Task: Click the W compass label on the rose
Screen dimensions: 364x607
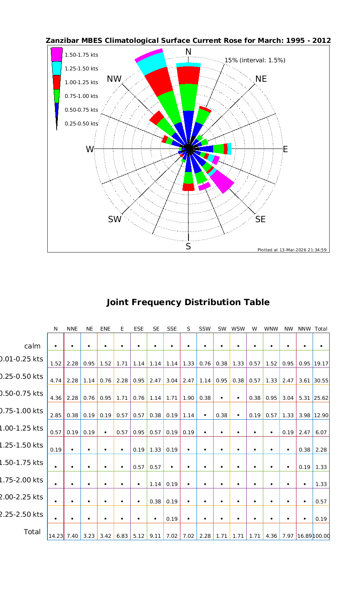Action: click(x=89, y=149)
